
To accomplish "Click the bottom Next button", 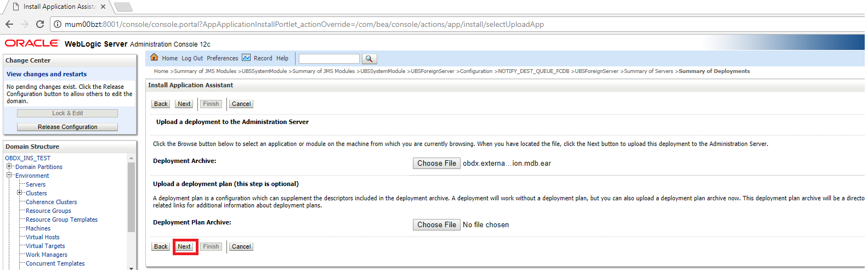I will pyautogui.click(x=184, y=246).
